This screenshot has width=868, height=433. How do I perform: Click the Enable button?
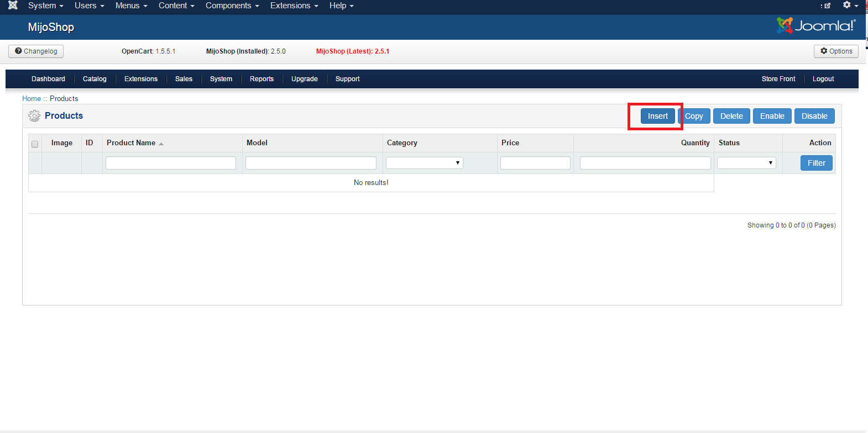click(x=772, y=116)
